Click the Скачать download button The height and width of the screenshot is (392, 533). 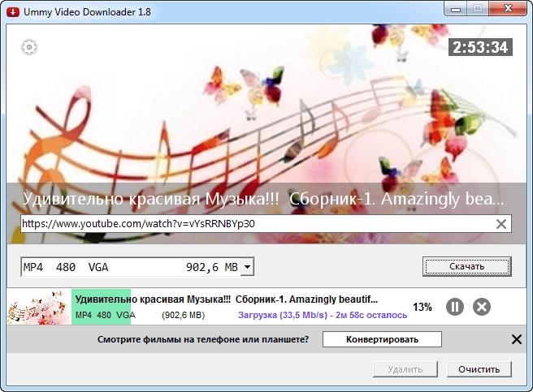point(467,266)
